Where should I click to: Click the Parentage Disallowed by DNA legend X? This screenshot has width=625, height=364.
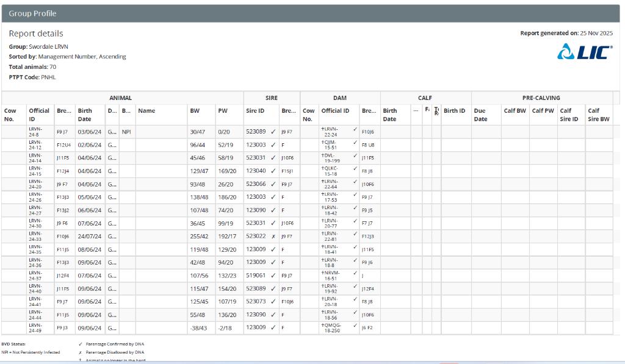point(81,352)
